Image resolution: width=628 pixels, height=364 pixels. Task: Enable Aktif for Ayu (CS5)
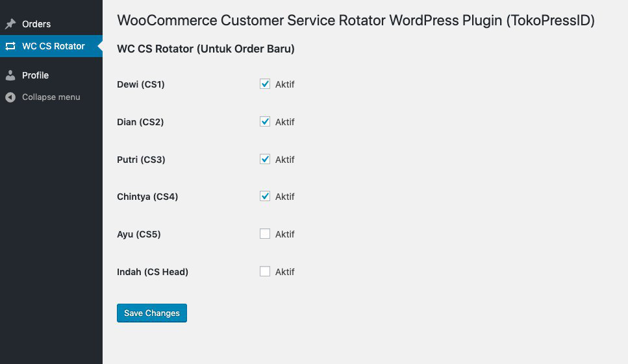click(x=265, y=234)
